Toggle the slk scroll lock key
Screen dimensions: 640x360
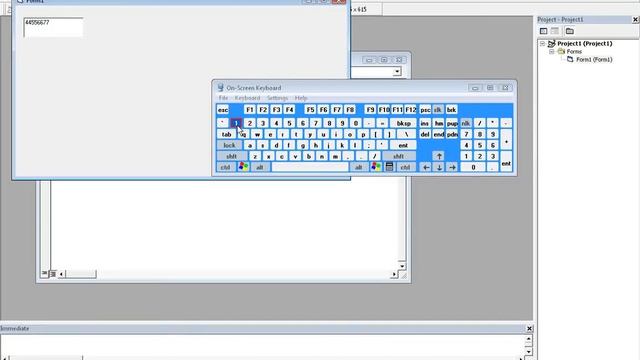438,109
